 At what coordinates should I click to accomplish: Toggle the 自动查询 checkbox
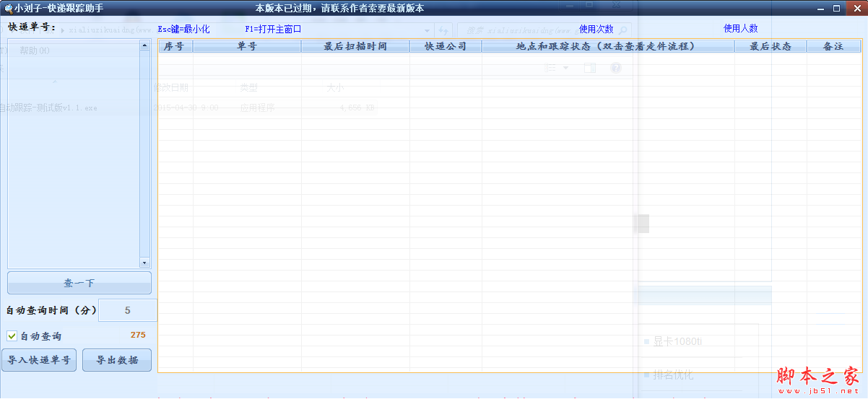pos(12,336)
